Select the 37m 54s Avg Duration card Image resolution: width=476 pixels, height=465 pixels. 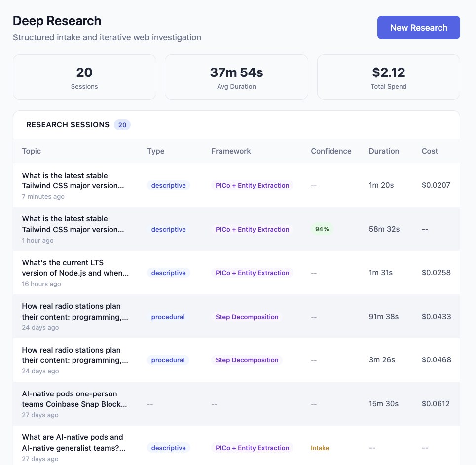[236, 77]
